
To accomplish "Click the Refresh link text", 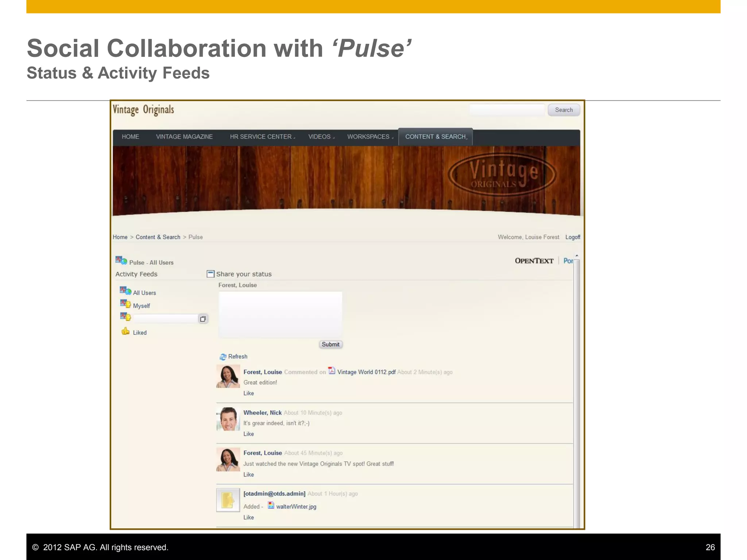I will (238, 357).
